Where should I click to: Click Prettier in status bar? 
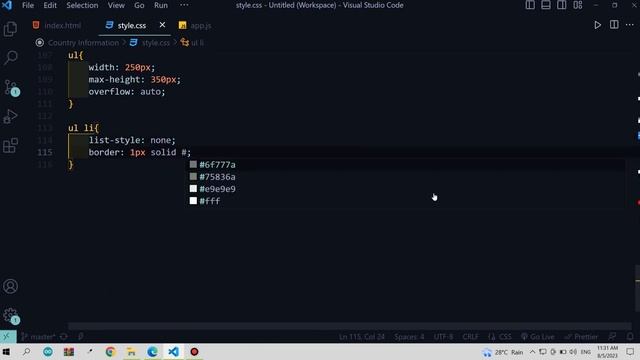coord(581,337)
